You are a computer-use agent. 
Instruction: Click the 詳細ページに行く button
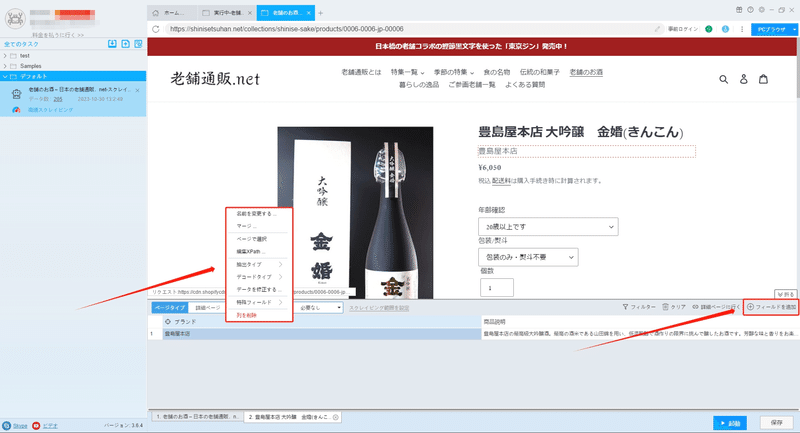[x=716, y=307]
